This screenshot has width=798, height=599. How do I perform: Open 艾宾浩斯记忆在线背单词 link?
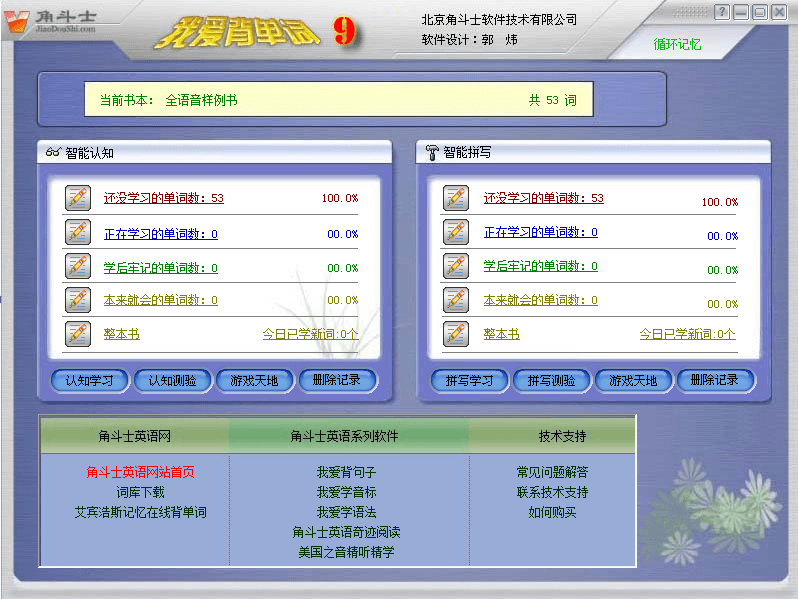[140, 512]
